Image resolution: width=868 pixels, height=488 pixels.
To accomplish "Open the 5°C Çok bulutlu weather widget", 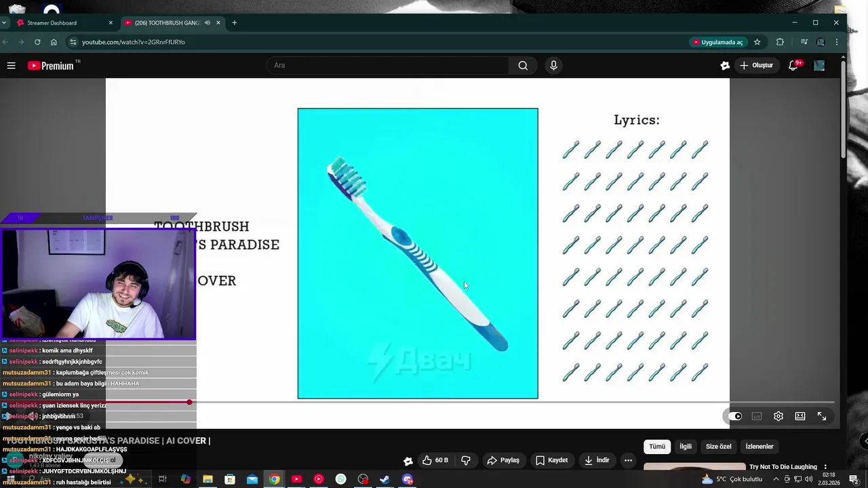I will pos(732,479).
